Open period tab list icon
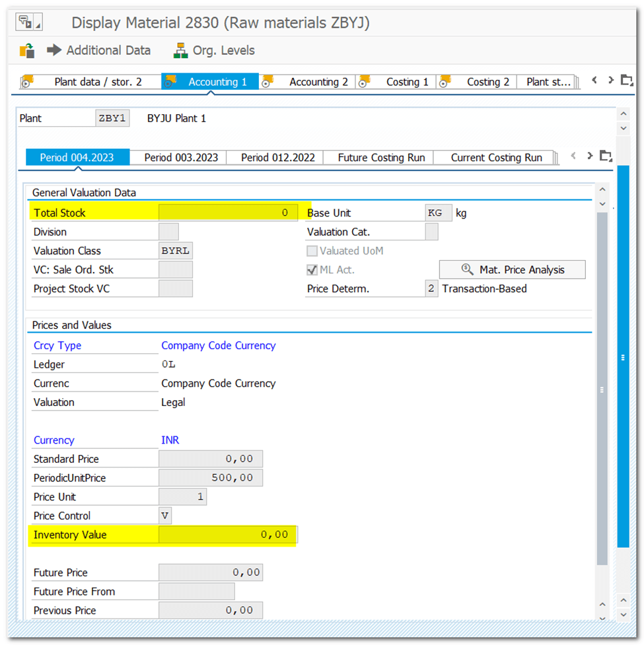Image resolution: width=644 pixels, height=645 pixels. [606, 156]
